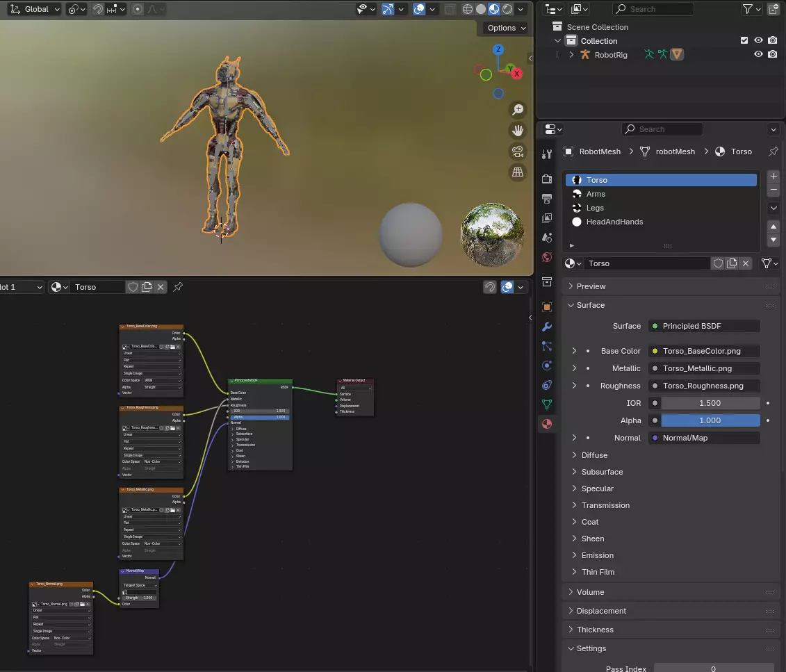
Task: Hide Collection in viewport via eye icon
Action: coord(758,40)
